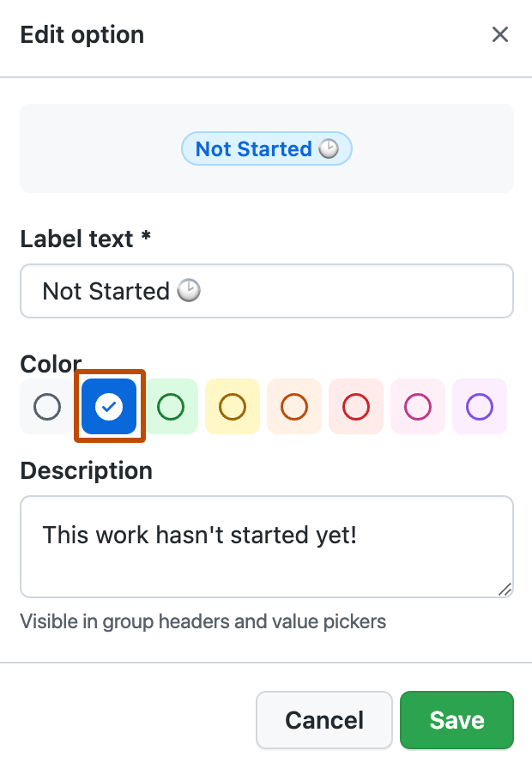Close the Edit option dialog

pyautogui.click(x=500, y=34)
